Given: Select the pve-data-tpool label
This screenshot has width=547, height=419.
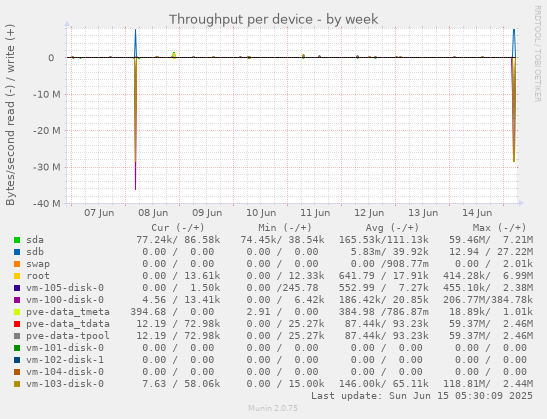Looking at the screenshot, I should [68, 336].
